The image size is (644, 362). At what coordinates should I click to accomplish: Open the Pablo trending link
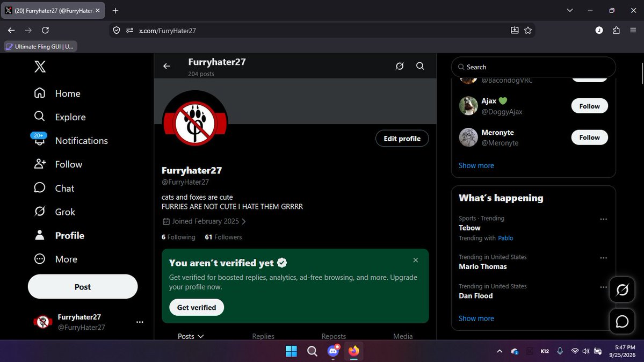[x=505, y=238]
